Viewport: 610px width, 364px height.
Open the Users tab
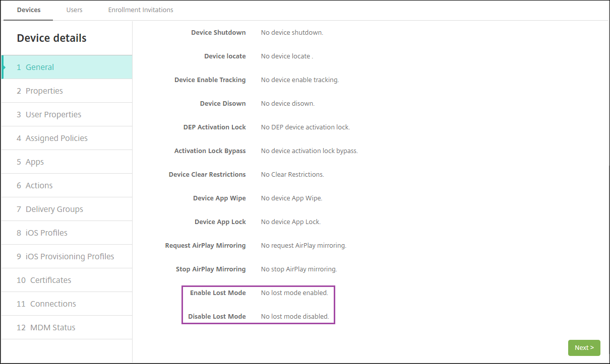74,10
